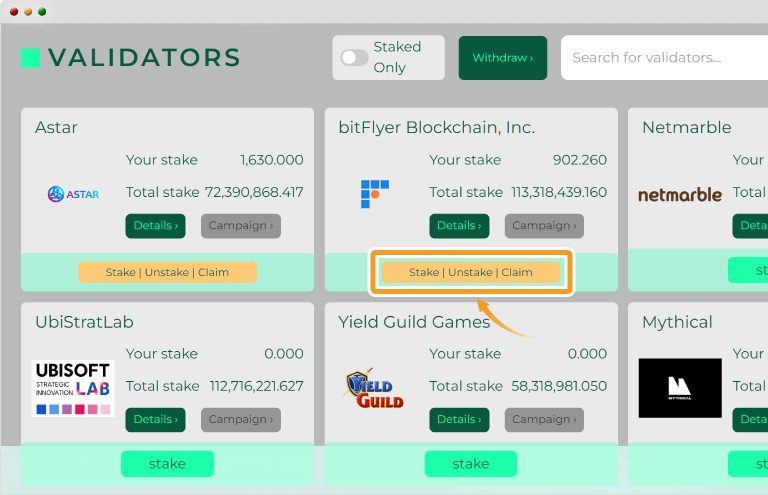
Task: Open bitFlyer Blockchain Campaign
Action: click(544, 226)
